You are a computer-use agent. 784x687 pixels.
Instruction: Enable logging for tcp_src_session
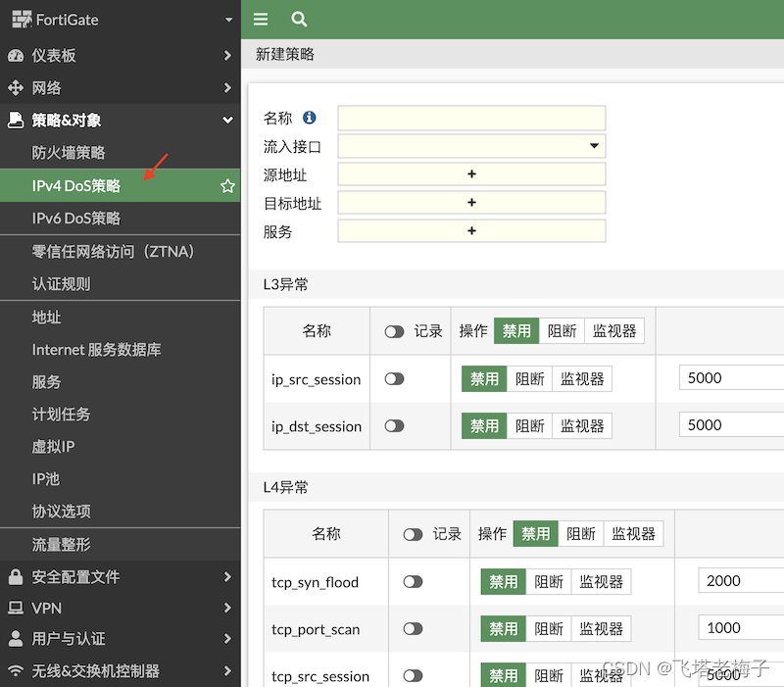(413, 676)
